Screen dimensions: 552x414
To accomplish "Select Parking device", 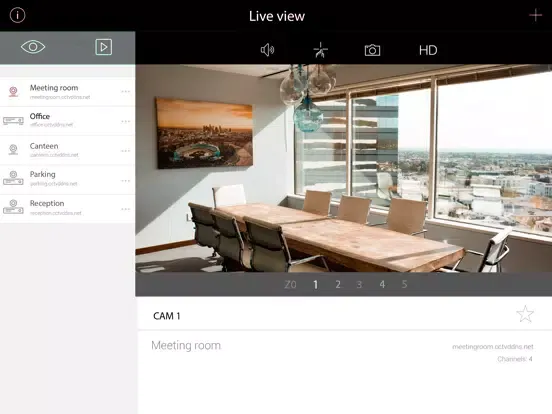I will click(x=67, y=179).
